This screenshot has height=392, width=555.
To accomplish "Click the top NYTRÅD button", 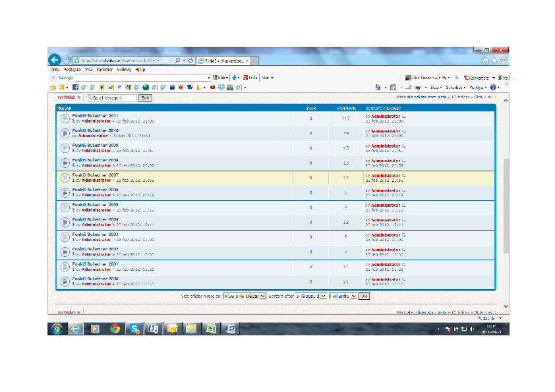I will click(69, 98).
